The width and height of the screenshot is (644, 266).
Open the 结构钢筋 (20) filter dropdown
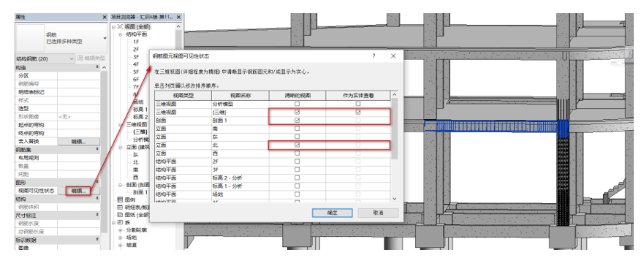coord(45,58)
